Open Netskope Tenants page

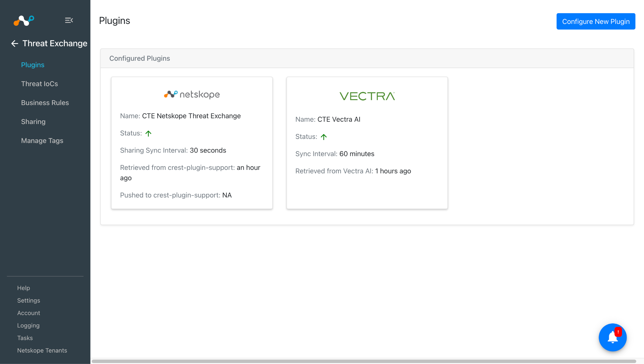pos(42,350)
